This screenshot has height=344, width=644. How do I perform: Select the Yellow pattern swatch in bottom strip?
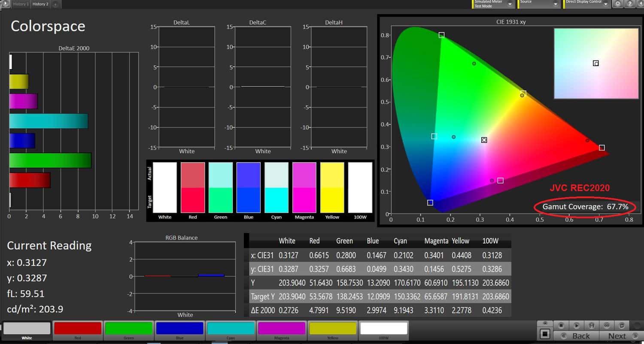(333, 330)
